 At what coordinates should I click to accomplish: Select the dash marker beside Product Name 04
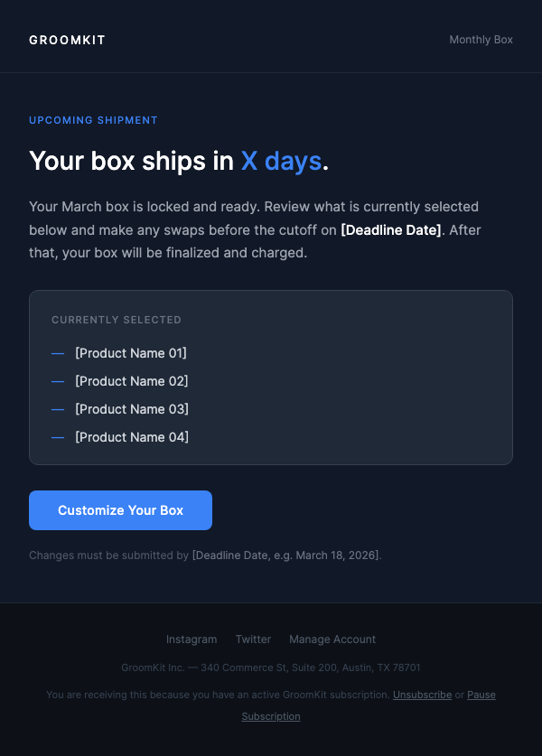point(58,437)
